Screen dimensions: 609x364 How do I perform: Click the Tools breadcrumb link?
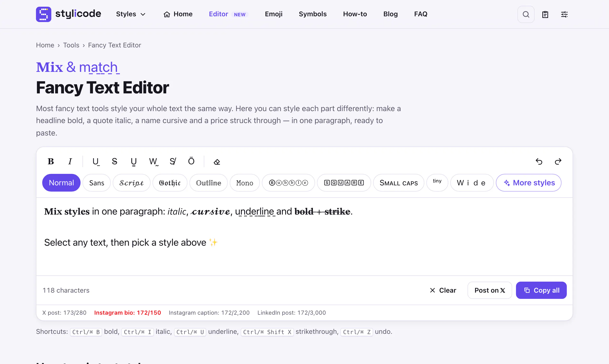pos(71,45)
